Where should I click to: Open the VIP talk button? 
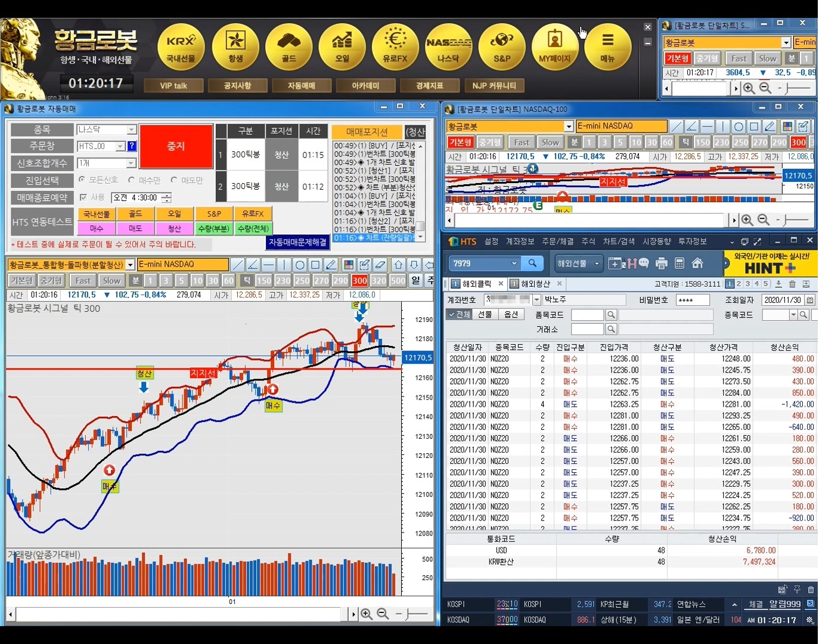(173, 86)
